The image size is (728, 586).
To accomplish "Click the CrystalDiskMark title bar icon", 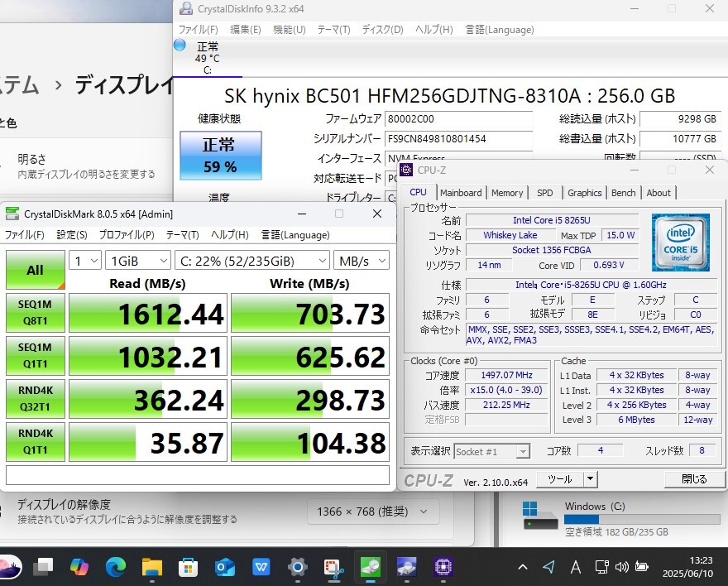I will [12, 214].
